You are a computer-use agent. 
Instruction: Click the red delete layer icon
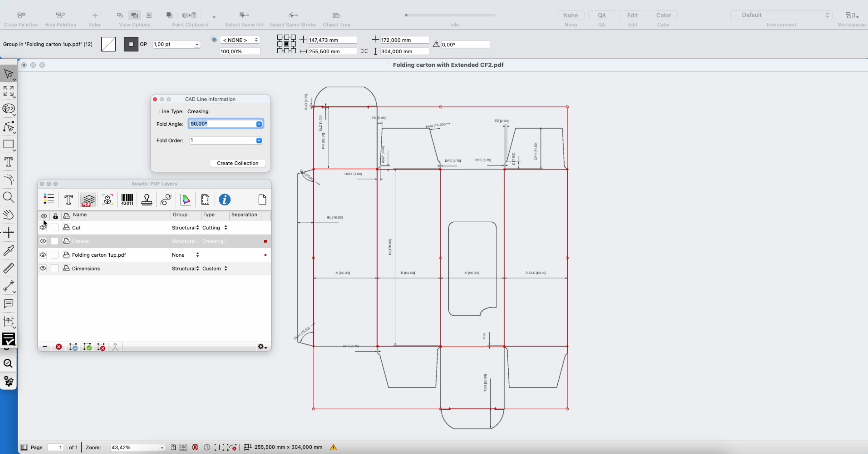[59, 347]
